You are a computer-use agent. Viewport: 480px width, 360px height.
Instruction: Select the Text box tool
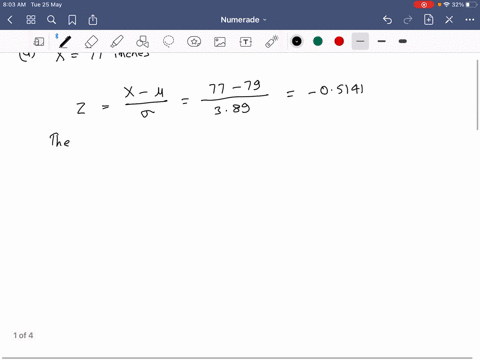(246, 42)
